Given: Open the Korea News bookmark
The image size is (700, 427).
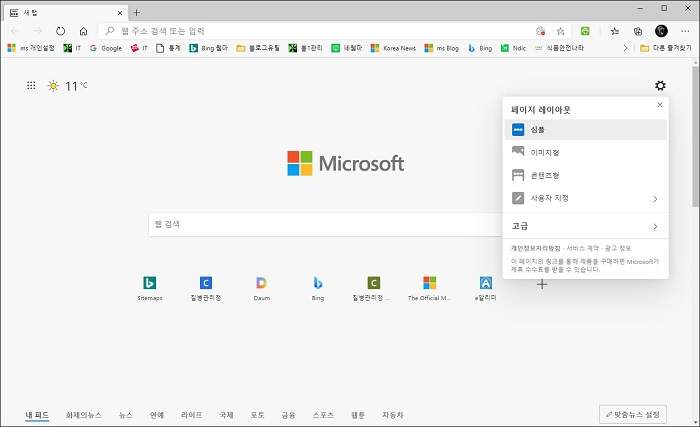Looking at the screenshot, I should [x=393, y=48].
